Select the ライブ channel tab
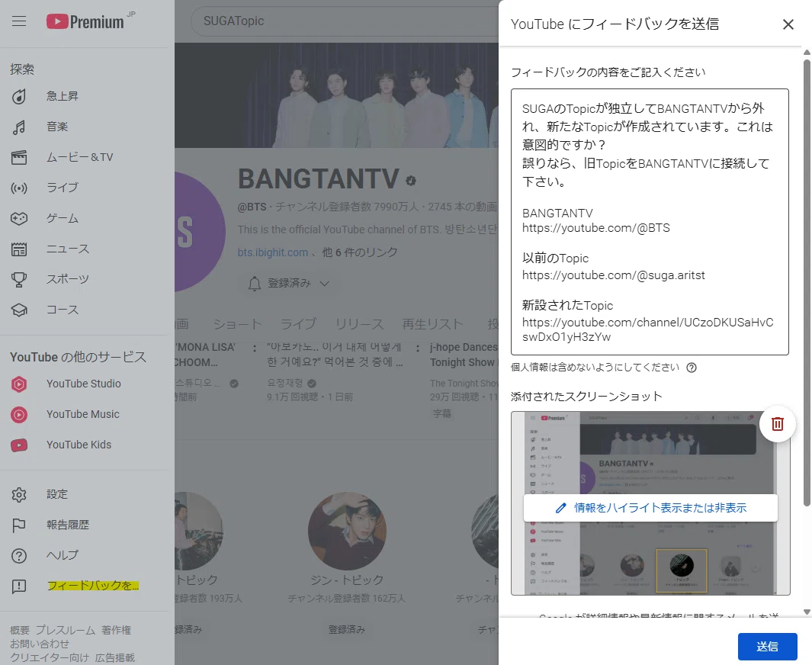This screenshot has height=665, width=812. pyautogui.click(x=298, y=324)
